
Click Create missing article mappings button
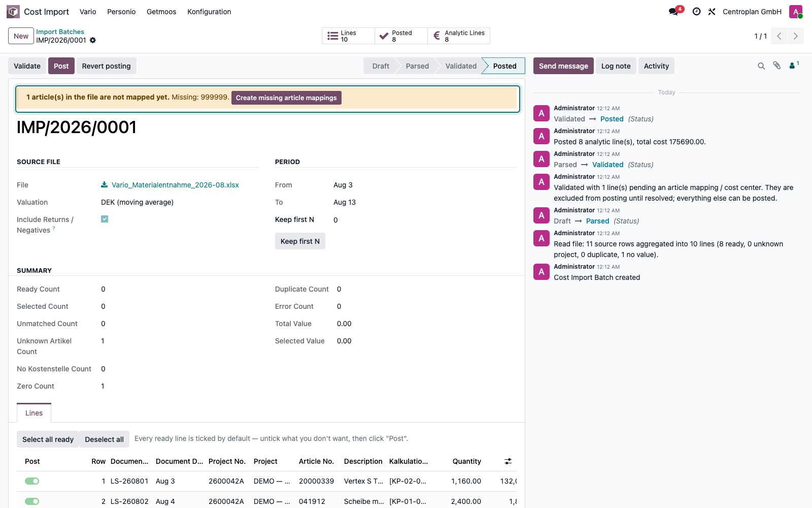(x=286, y=98)
